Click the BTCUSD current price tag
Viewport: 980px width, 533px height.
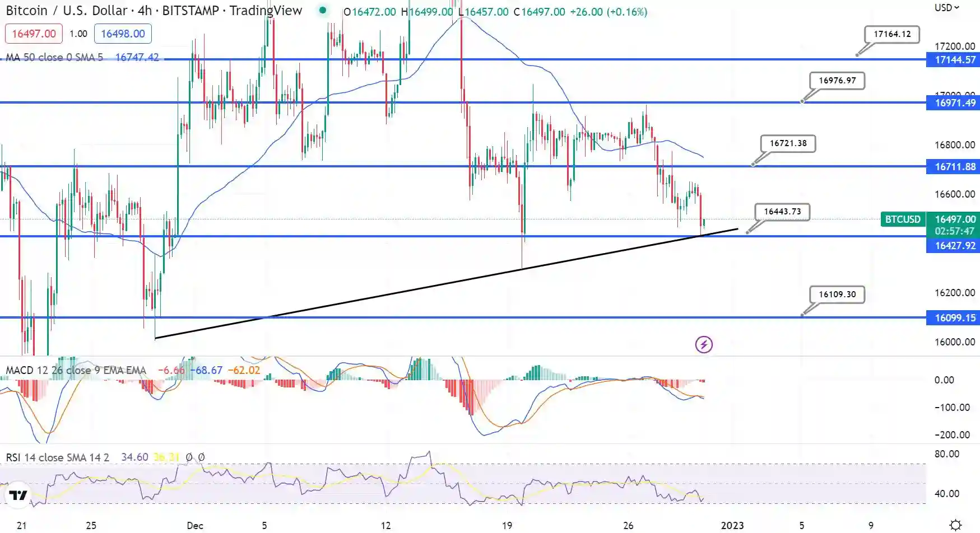click(x=903, y=219)
